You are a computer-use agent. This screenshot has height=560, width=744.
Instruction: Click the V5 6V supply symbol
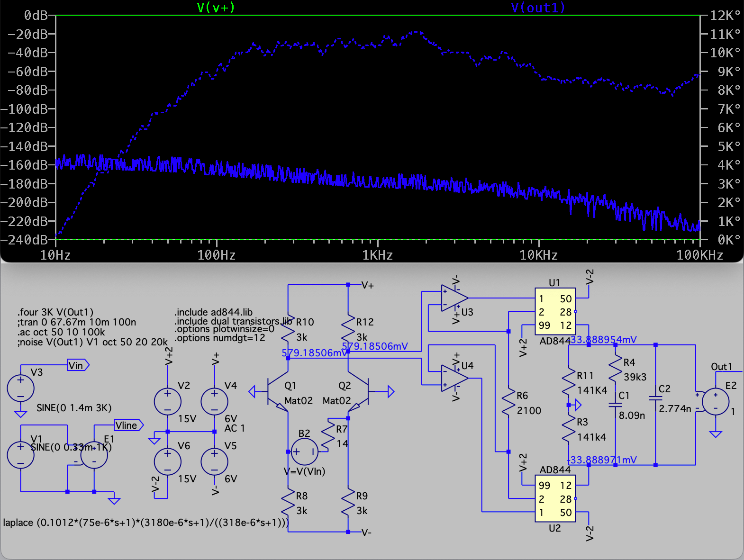pos(215,461)
